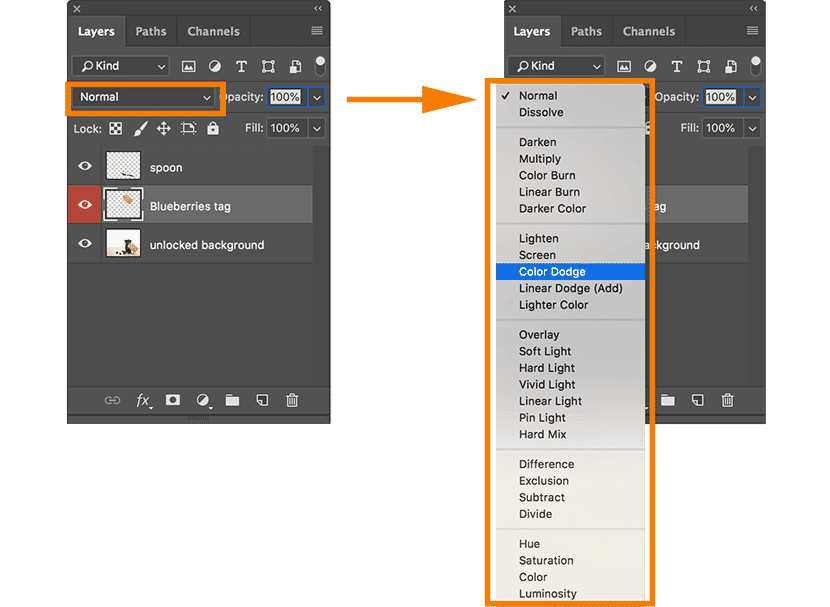This screenshot has width=830, height=607.
Task: Create adjustment layer using half-filled circle icon
Action: click(203, 400)
